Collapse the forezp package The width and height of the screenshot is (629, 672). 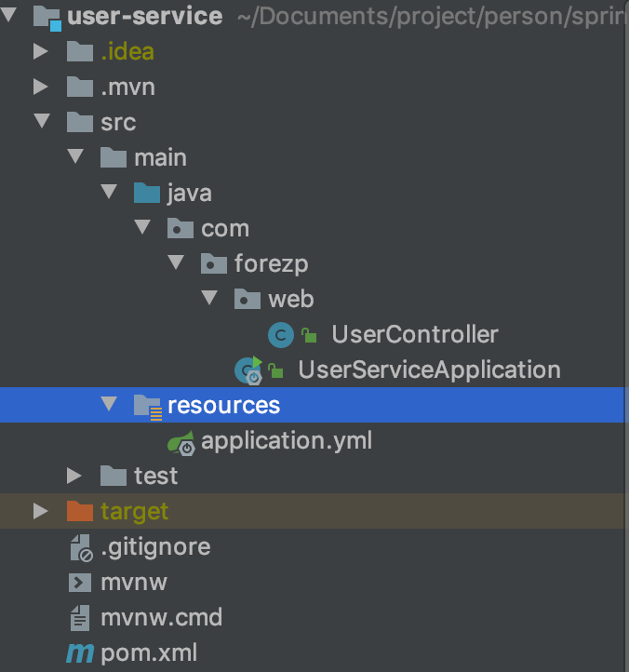(x=177, y=263)
